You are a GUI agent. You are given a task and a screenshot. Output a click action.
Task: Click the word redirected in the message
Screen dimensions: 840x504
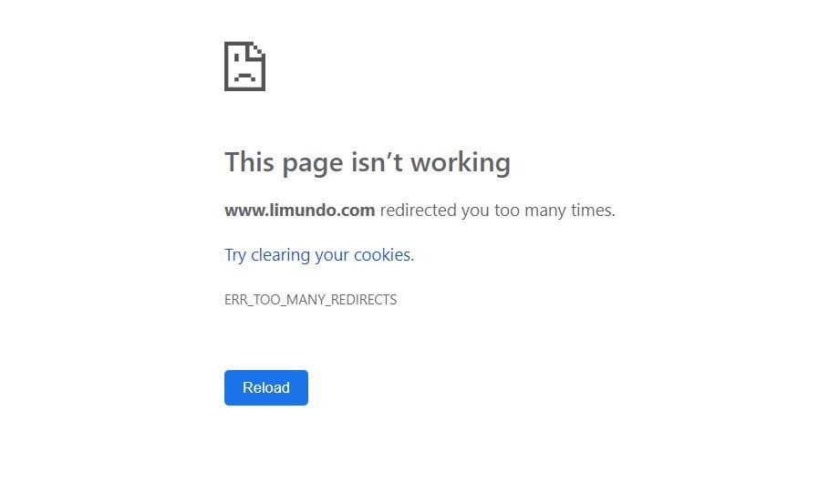419,210
